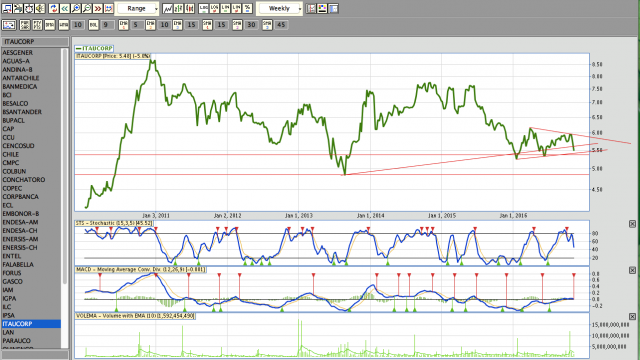Close the MACD indicator panel
Image resolution: width=640 pixels, height=360 pixels.
[x=632, y=270]
